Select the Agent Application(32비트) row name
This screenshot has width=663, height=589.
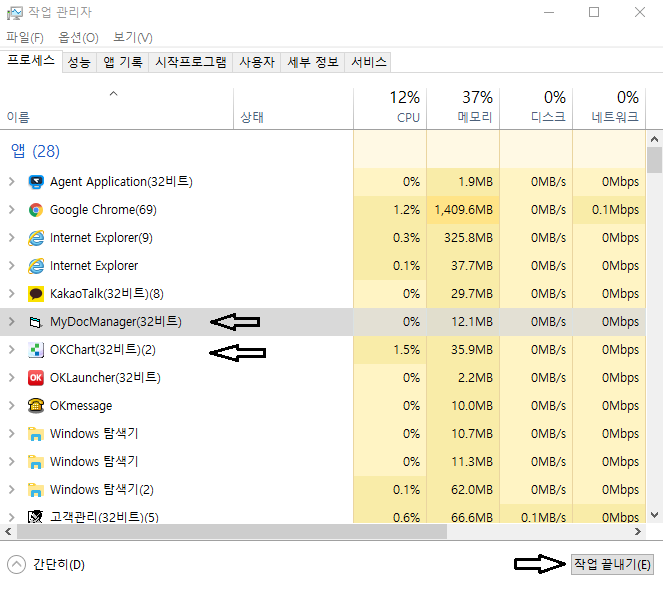pyautogui.click(x=121, y=182)
